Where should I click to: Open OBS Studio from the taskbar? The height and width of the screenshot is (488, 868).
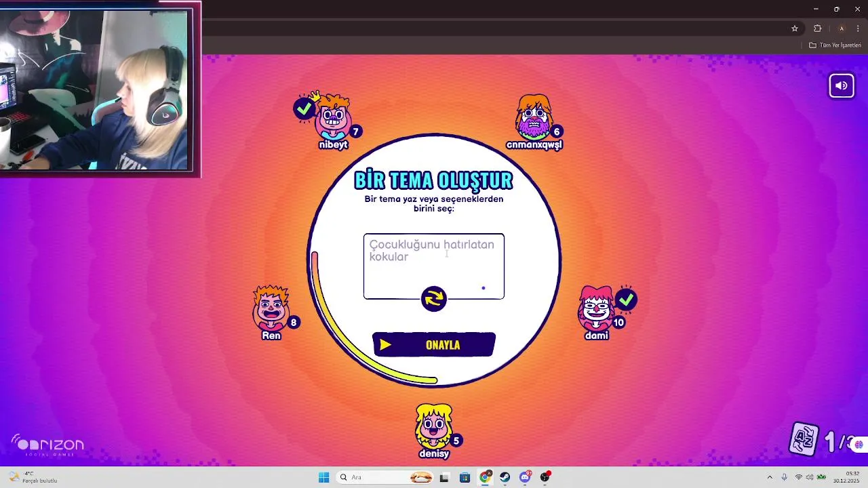point(545,477)
